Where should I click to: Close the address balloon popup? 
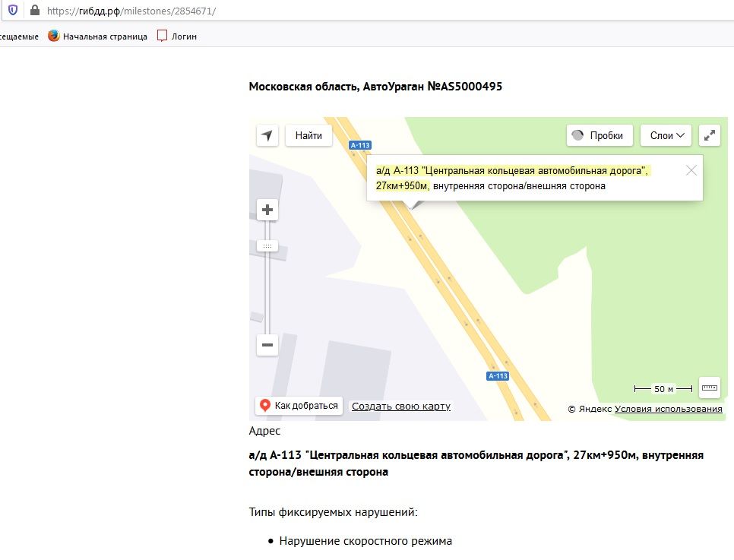pyautogui.click(x=691, y=170)
